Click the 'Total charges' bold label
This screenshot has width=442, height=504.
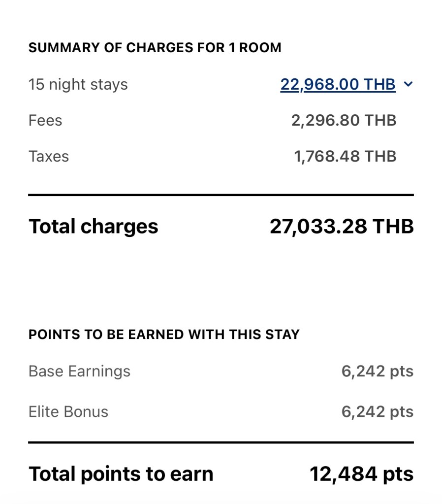point(94,227)
